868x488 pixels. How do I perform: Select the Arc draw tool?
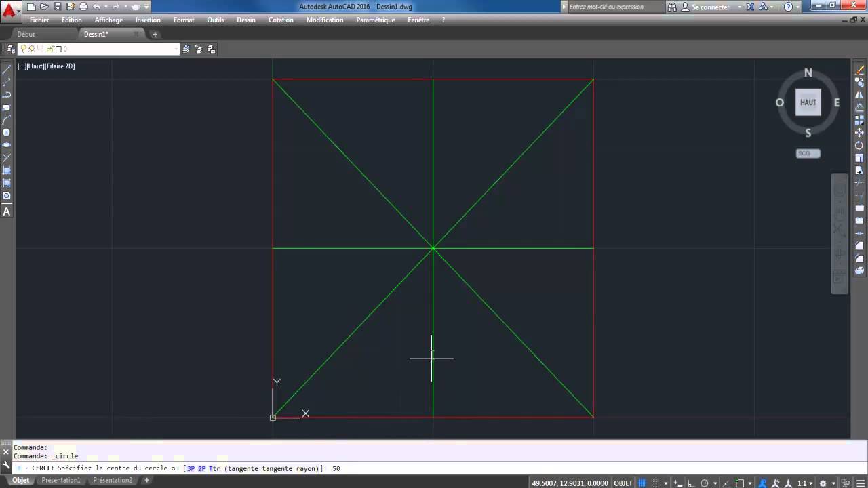coord(7,120)
